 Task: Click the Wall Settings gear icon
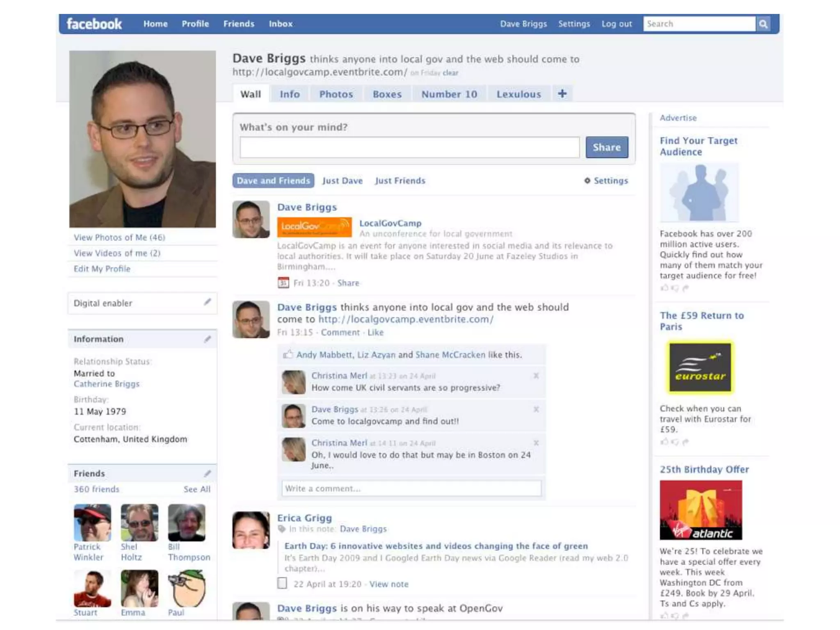[587, 180]
